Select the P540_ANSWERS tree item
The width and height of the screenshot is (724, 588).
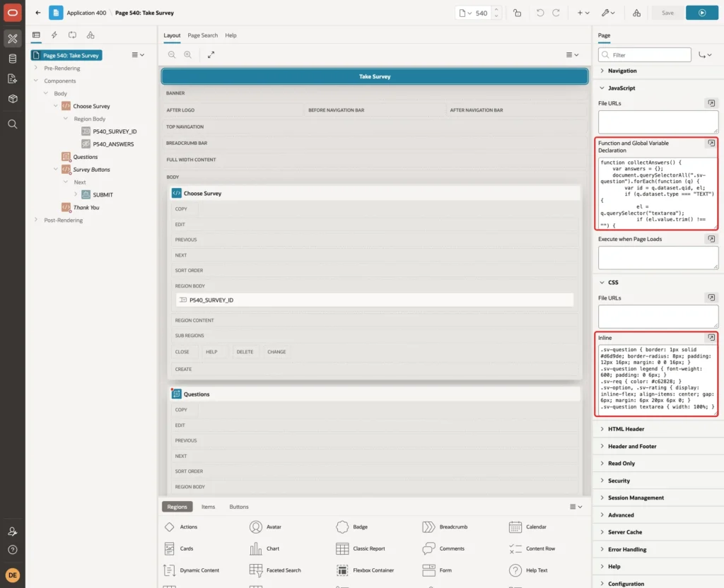pyautogui.click(x=113, y=144)
